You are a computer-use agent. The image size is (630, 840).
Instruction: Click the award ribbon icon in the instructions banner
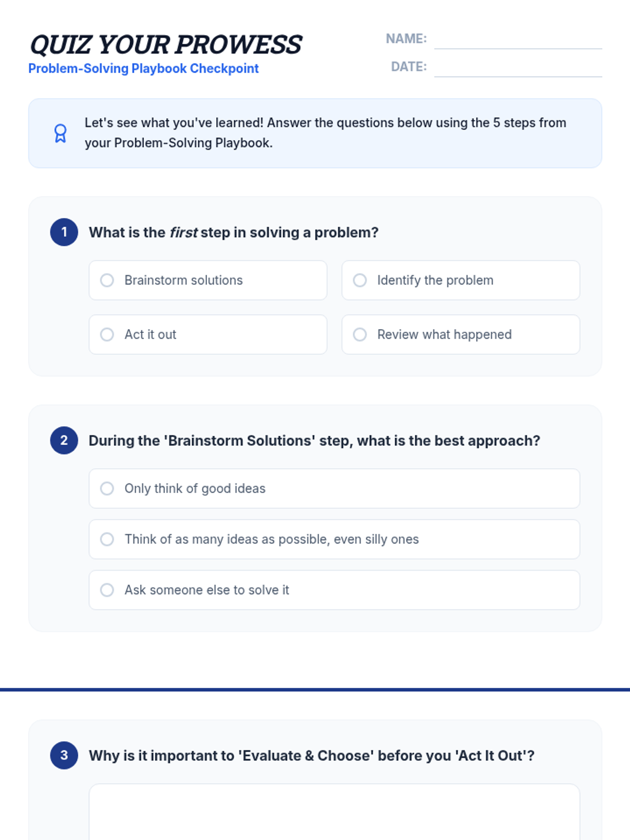click(60, 133)
